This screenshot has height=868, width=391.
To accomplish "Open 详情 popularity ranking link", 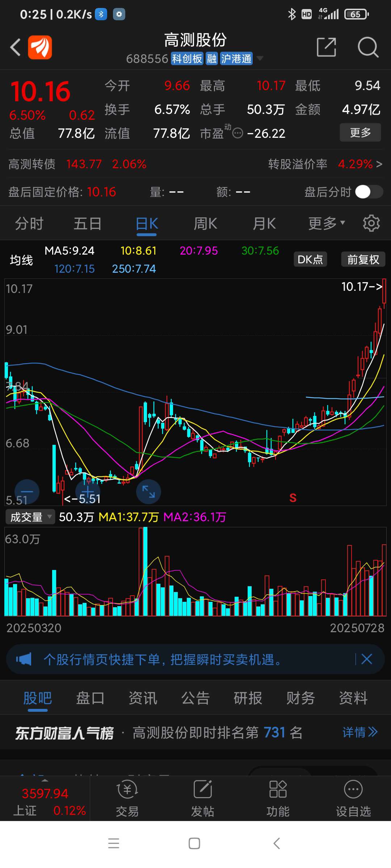I will point(360,732).
